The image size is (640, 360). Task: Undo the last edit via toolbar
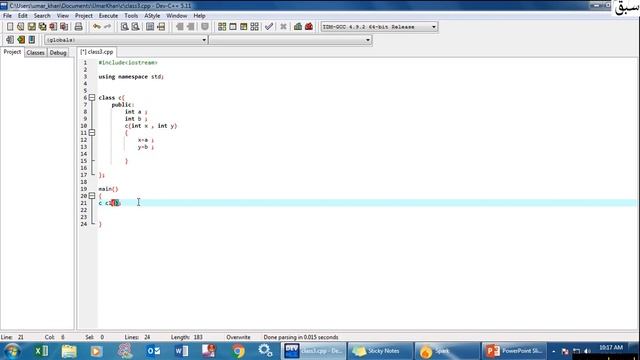[x=97, y=27]
